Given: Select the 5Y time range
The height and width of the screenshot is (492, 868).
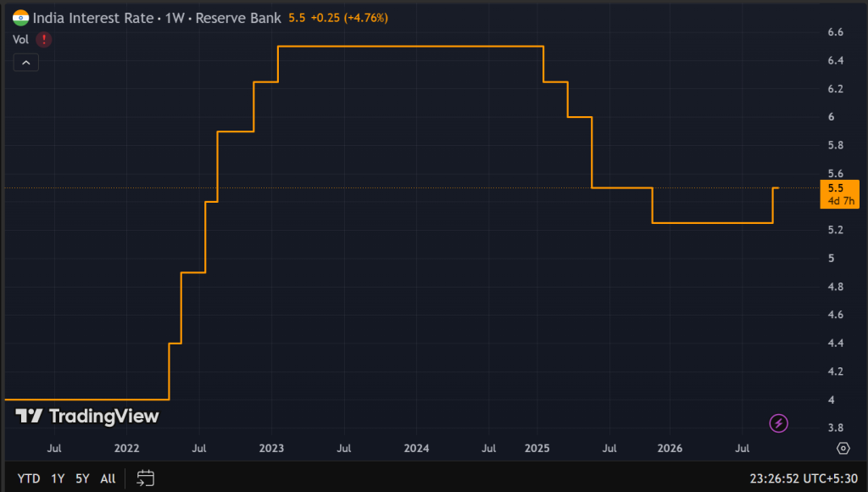Looking at the screenshot, I should coord(82,478).
